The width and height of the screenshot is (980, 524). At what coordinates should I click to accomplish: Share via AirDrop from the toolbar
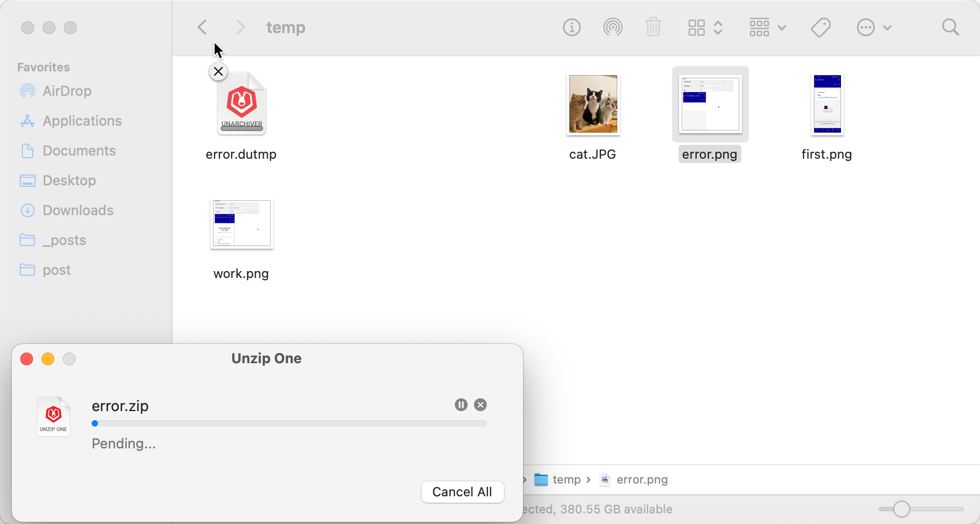pos(612,27)
